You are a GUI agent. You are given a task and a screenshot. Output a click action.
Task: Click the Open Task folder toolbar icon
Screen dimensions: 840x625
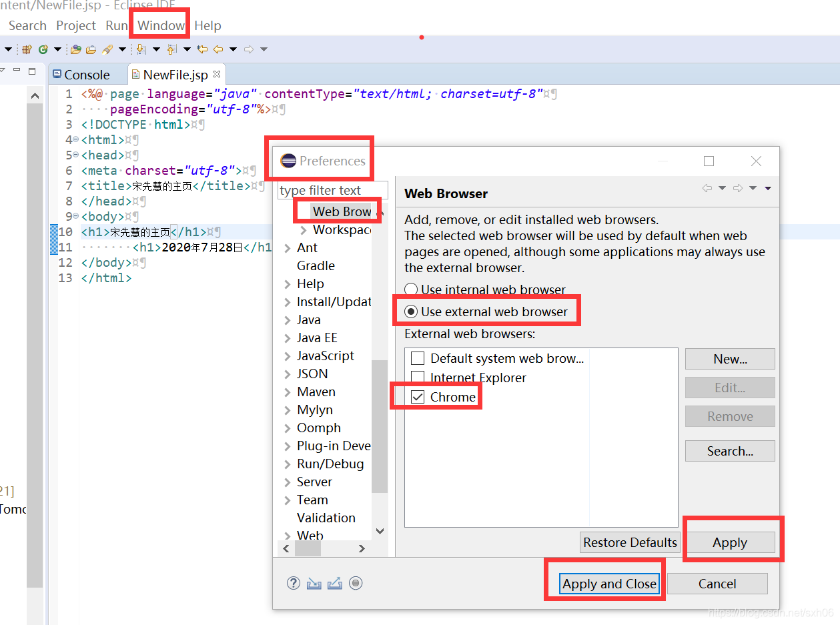pyautogui.click(x=91, y=49)
